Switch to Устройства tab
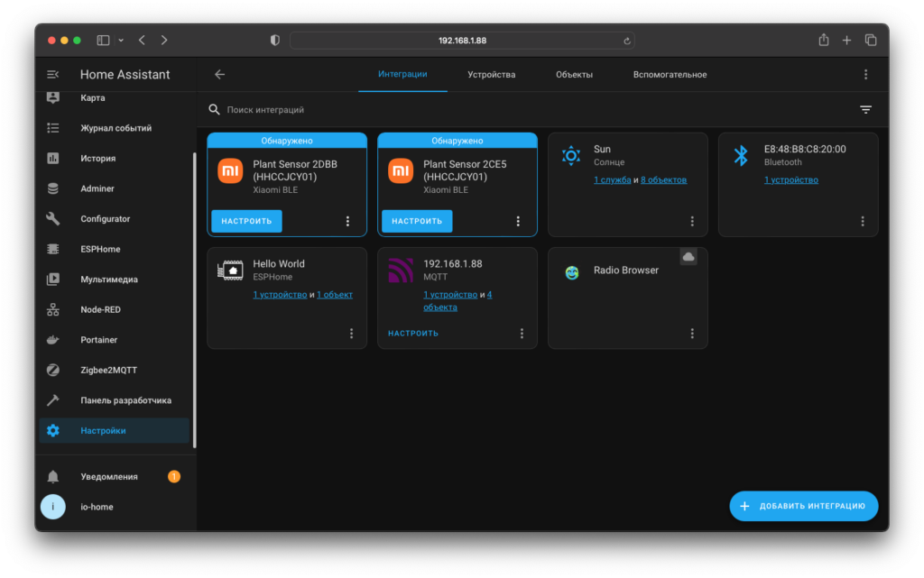 pyautogui.click(x=492, y=74)
